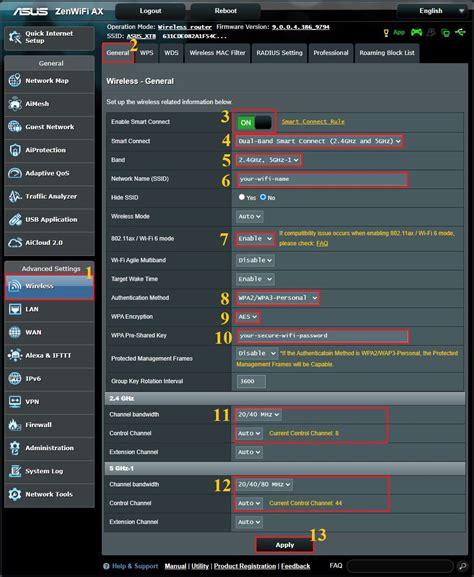
Task: Switch to the Roaming Block List tab
Action: [x=387, y=53]
